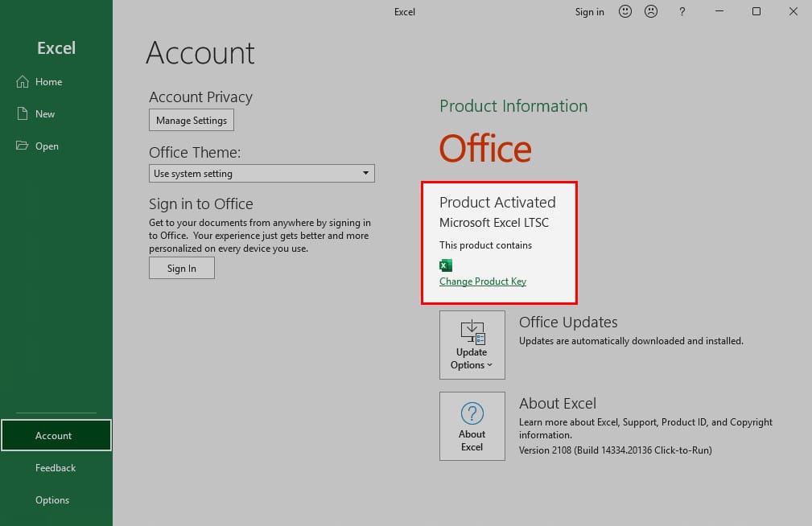Click Manage Settings button
The height and width of the screenshot is (526, 812).
[x=191, y=120]
